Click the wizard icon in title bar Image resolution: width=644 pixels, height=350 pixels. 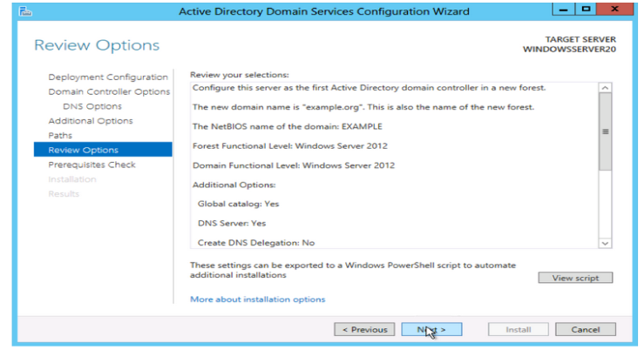24,11
